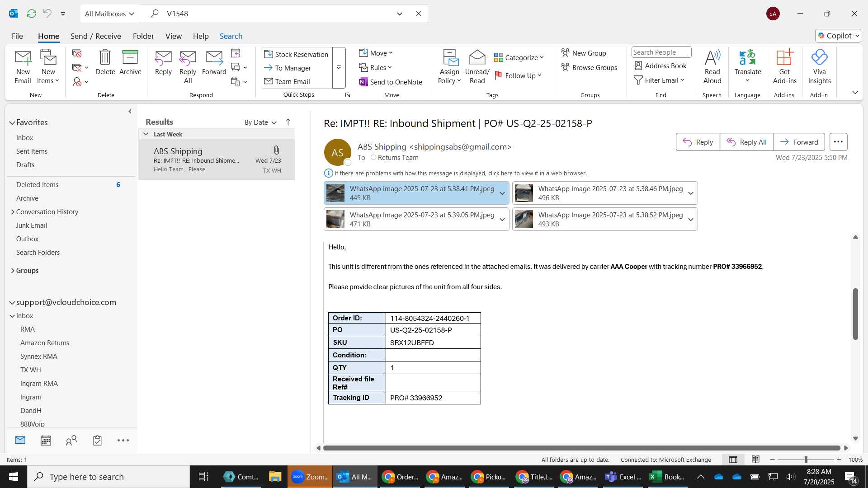Toggle Unread/Read for the message
The height and width of the screenshot is (488, 868).
click(x=477, y=67)
